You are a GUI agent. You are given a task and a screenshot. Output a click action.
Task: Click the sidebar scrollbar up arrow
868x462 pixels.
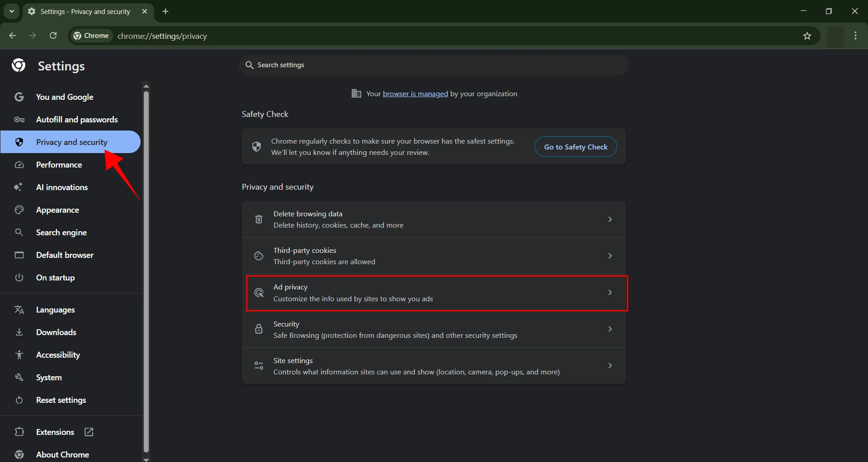[146, 86]
